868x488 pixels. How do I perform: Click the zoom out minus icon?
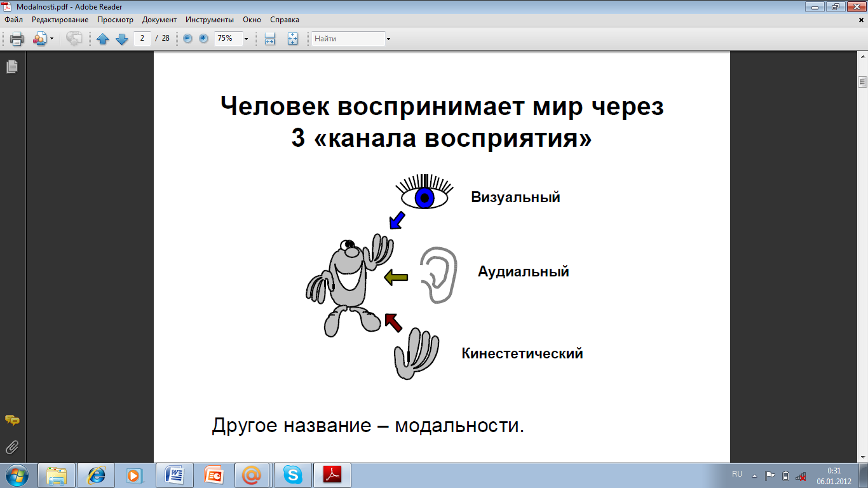[187, 38]
